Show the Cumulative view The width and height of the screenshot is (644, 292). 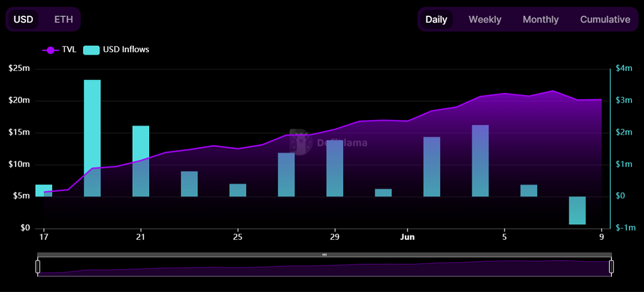(605, 19)
